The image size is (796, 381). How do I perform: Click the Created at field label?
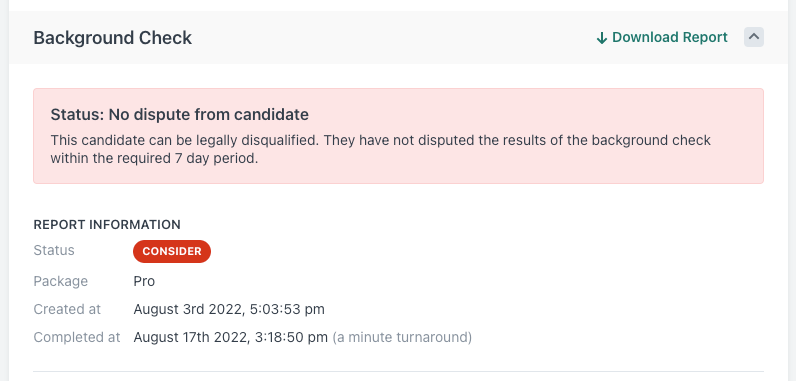point(67,309)
